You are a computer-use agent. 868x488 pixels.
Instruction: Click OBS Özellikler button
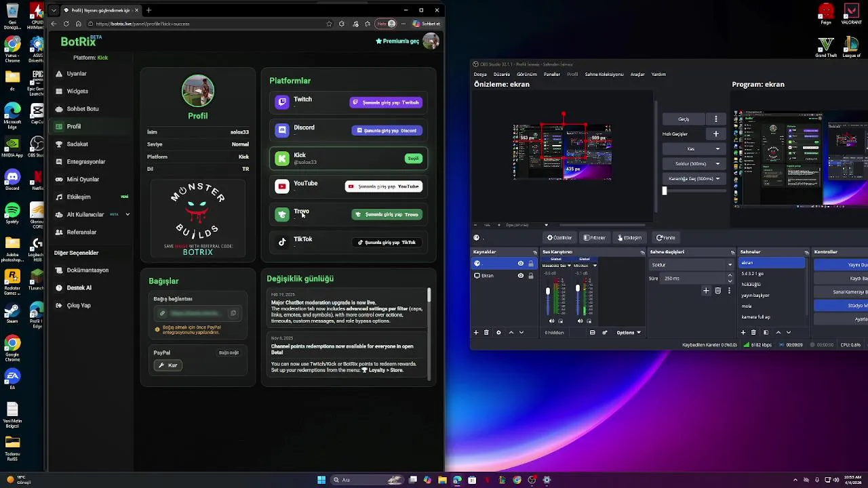point(560,238)
